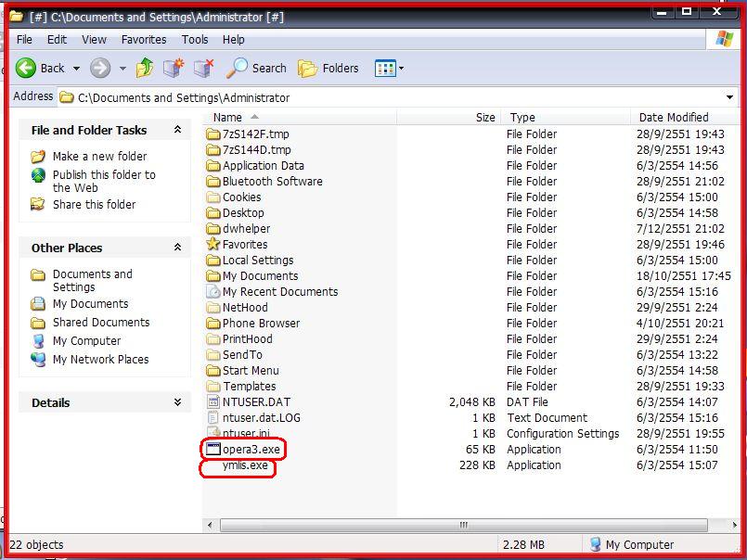Select the ymlis.exe file name
747x560 pixels.
tap(245, 465)
